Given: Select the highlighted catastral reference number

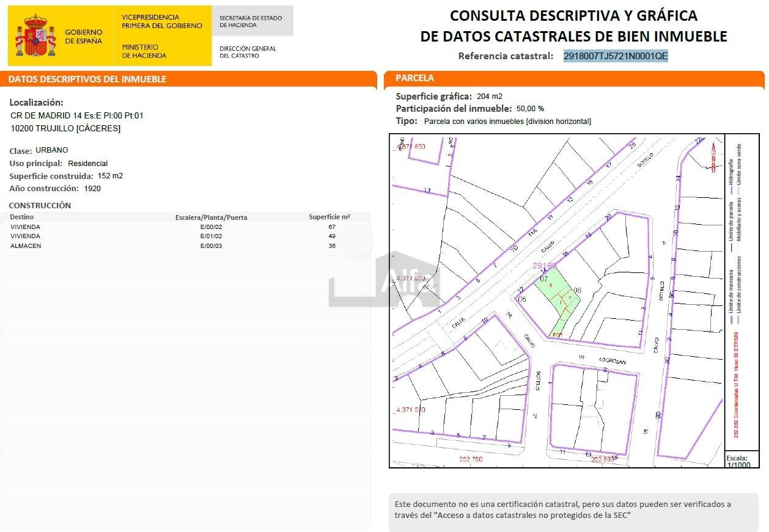Looking at the screenshot, I should click(x=616, y=56).
